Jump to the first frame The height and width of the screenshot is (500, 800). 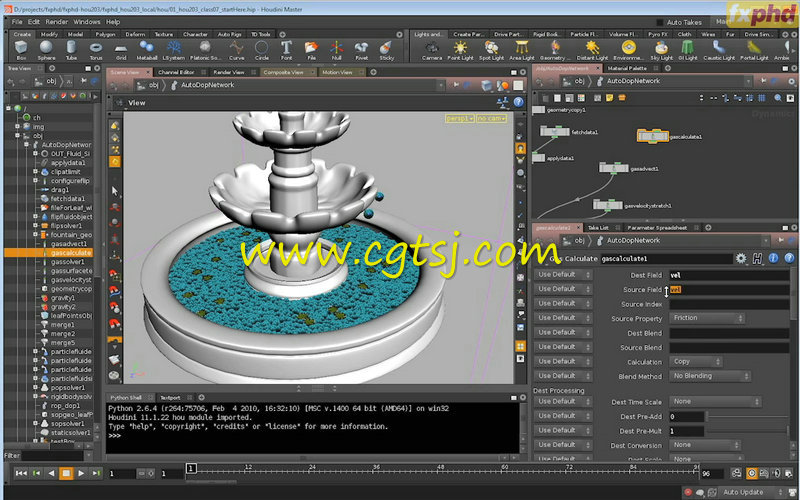(x=21, y=473)
